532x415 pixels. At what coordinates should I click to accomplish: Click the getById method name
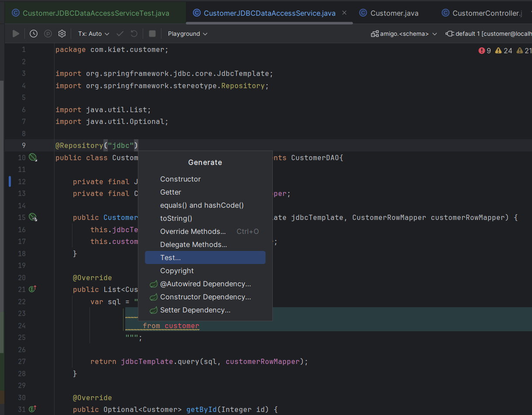coord(201,409)
